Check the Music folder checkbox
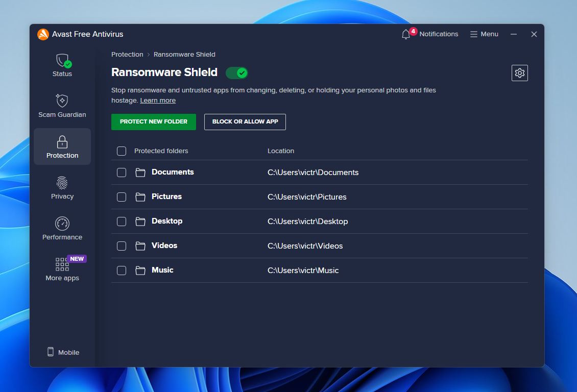 coord(122,271)
